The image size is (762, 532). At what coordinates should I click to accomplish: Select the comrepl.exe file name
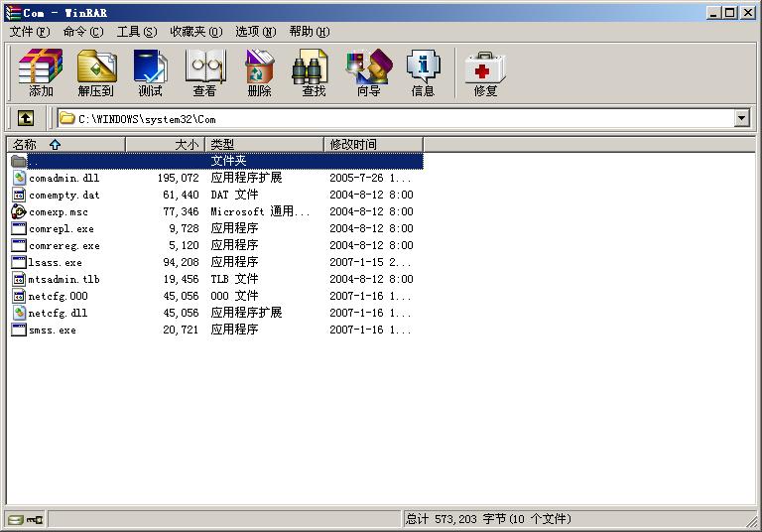(62, 229)
